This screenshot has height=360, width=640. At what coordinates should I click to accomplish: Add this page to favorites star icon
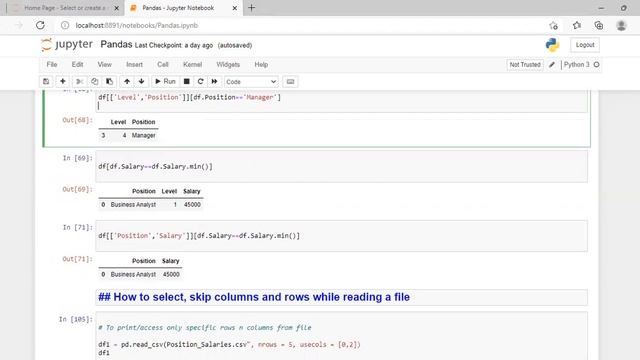click(x=553, y=25)
